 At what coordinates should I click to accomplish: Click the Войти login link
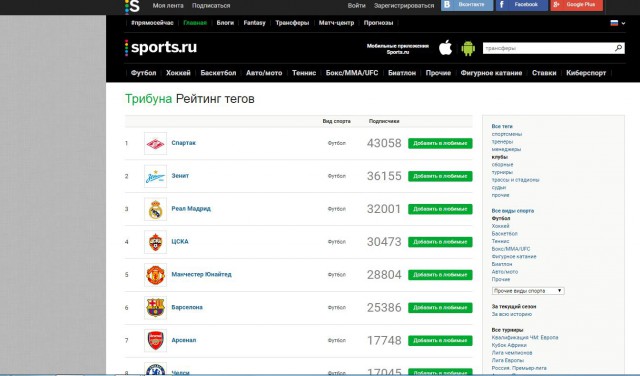pos(356,6)
